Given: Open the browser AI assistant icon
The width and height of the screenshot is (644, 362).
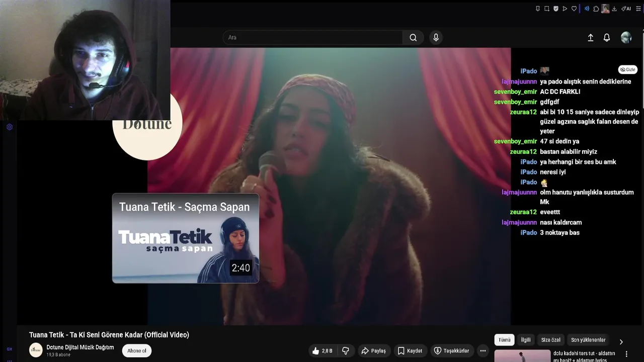Looking at the screenshot, I should click(626, 9).
